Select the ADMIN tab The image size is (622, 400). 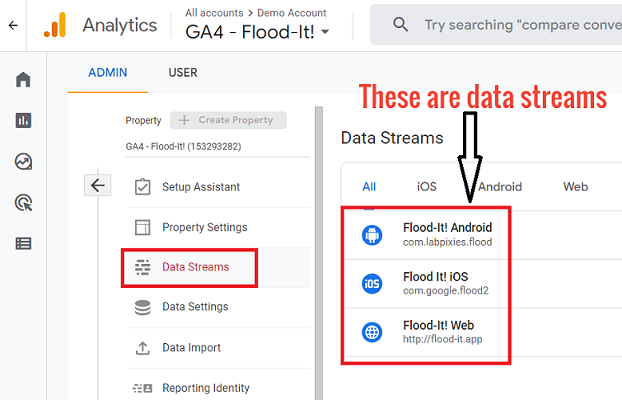pyautogui.click(x=108, y=73)
